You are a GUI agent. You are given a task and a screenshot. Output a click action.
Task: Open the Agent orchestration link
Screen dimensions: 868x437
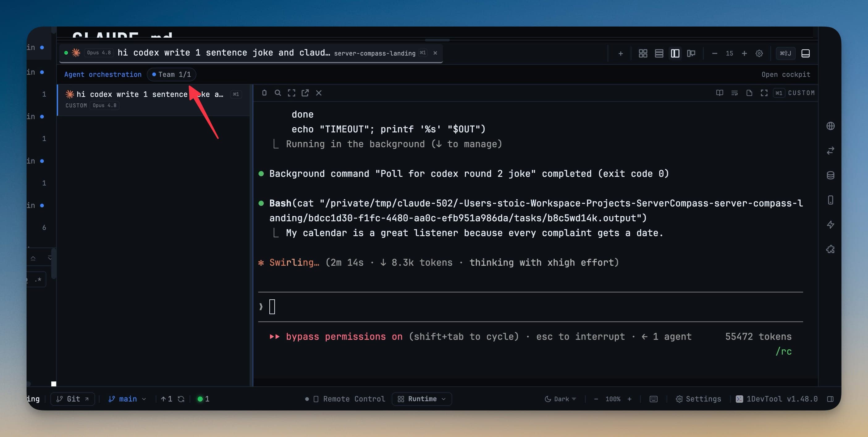tap(103, 74)
